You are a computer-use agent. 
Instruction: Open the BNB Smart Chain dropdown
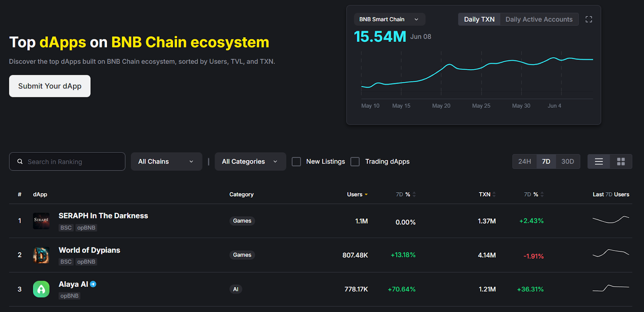(x=389, y=19)
